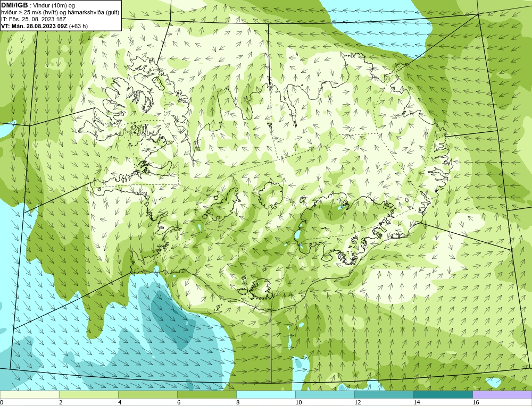Click the 2–4 m/s light green legend swatch
Image resolution: width=532 pixels, height=406 pixels.
click(x=88, y=394)
